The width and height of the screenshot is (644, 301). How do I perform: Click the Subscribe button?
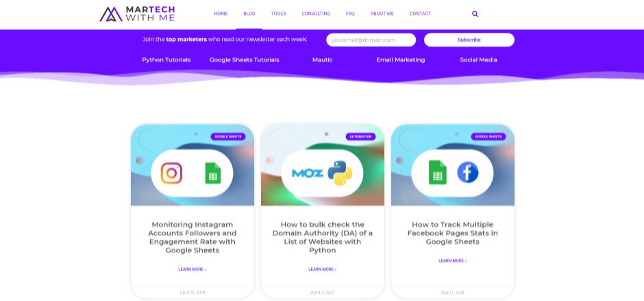coord(469,40)
